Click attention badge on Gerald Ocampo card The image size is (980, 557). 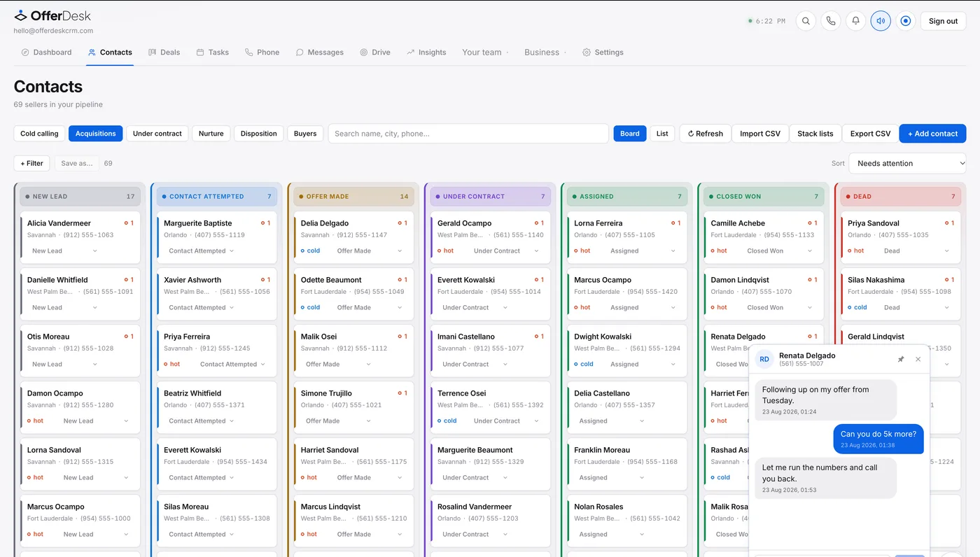539,223
